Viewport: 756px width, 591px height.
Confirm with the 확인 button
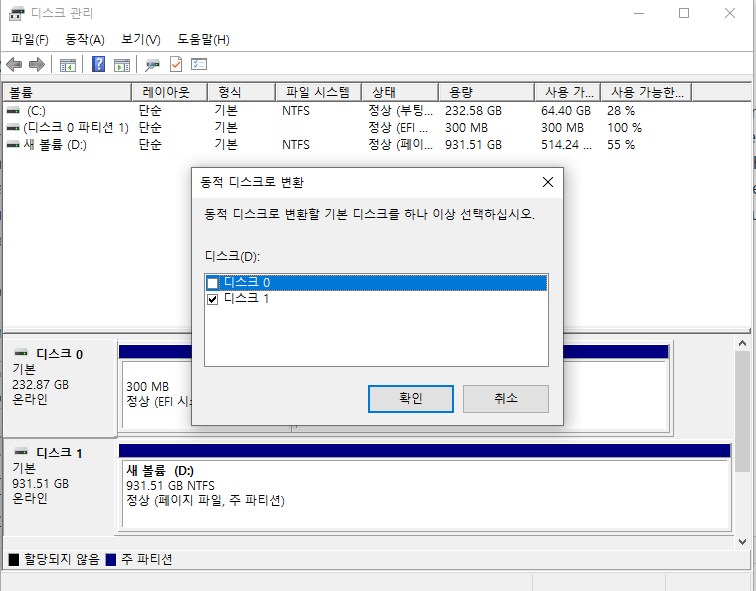411,399
